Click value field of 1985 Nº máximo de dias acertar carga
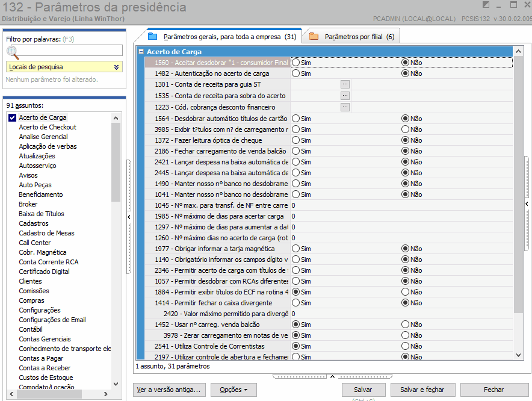The image size is (532, 401). 401,216
